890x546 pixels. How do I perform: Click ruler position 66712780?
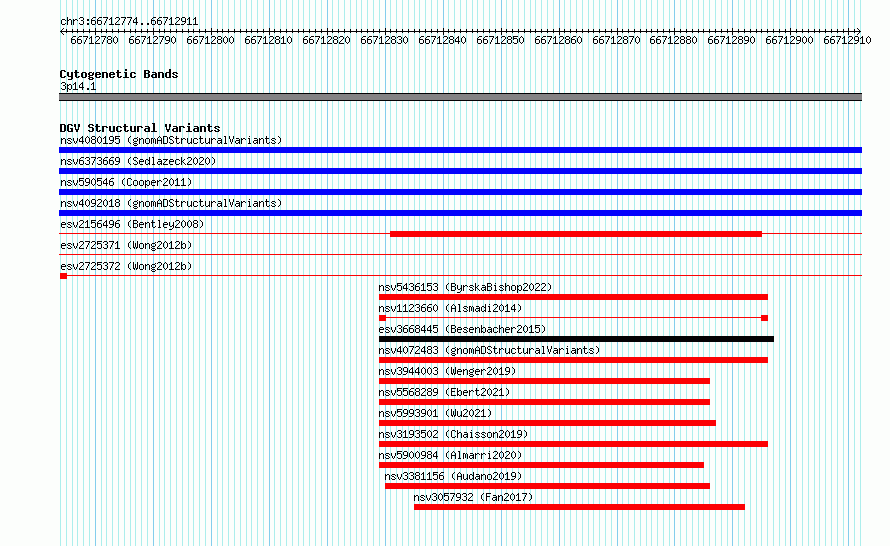[94, 40]
